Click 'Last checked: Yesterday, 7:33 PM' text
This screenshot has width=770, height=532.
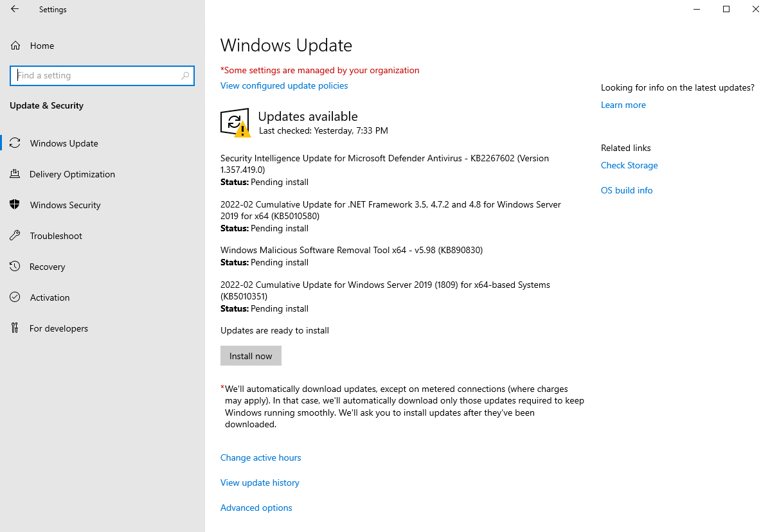(323, 131)
